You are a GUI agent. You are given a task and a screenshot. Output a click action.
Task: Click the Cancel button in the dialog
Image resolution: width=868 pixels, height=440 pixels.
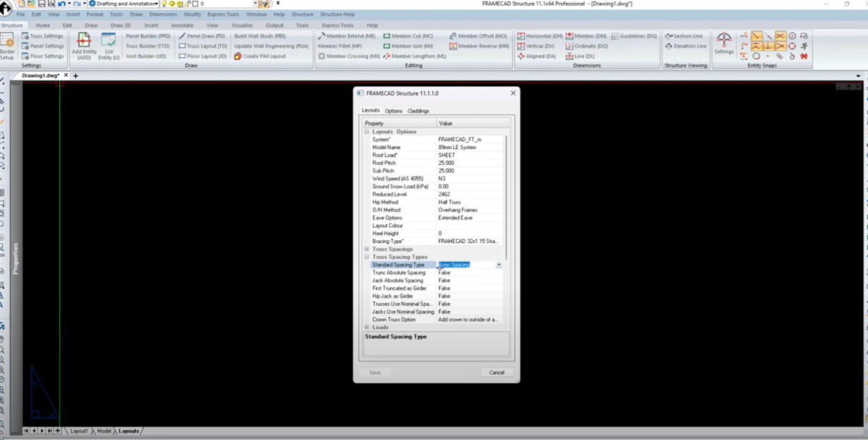pos(497,372)
